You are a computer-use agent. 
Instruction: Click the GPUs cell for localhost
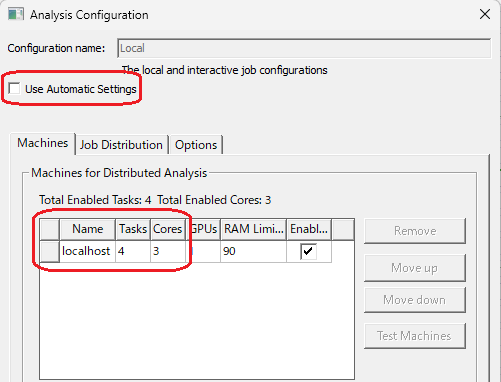(x=203, y=251)
